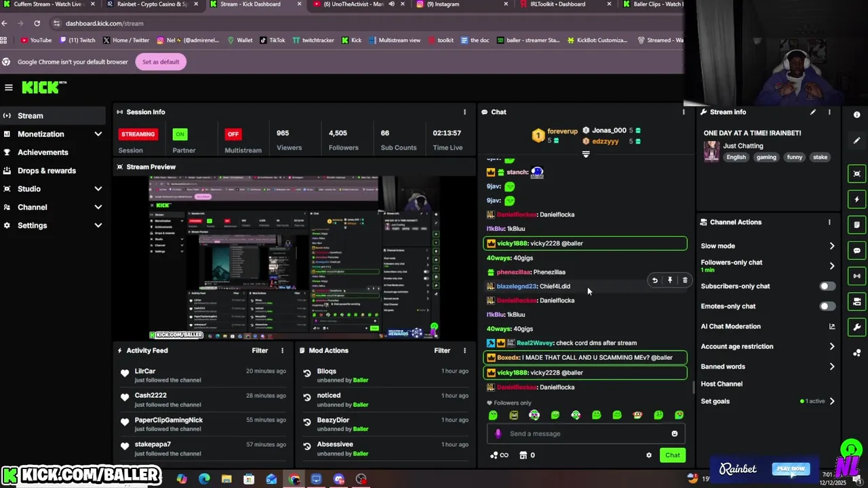Collapse leaderboard with the arrow under foreverup
The width and height of the screenshot is (868, 488).
click(586, 155)
